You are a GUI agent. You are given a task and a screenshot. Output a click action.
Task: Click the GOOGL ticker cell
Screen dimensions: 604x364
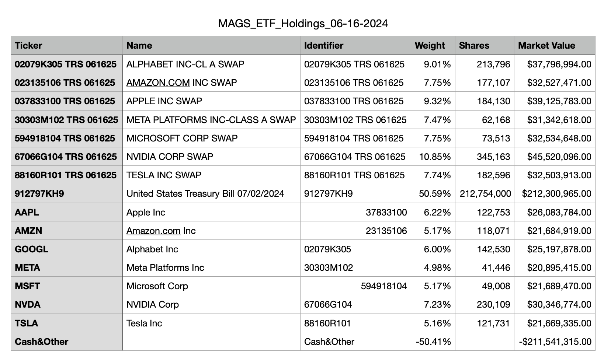tap(67, 249)
